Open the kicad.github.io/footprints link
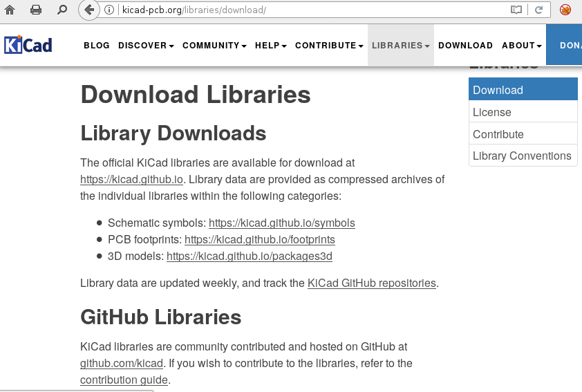This screenshot has width=582, height=392. [x=260, y=240]
